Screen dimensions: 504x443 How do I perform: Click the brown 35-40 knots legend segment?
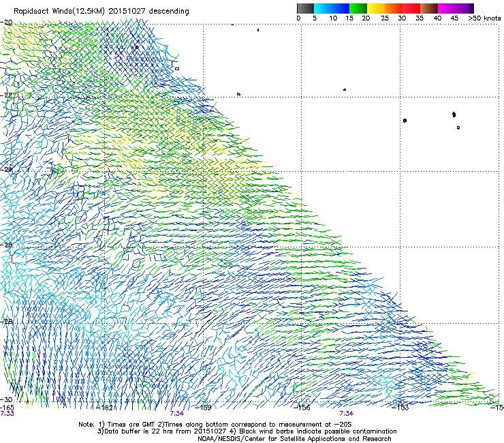(x=429, y=8)
